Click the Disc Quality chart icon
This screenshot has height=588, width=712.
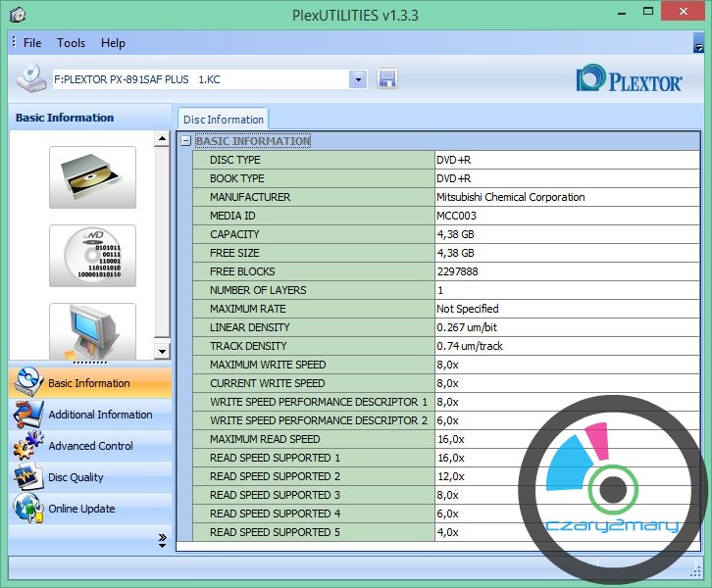27,477
